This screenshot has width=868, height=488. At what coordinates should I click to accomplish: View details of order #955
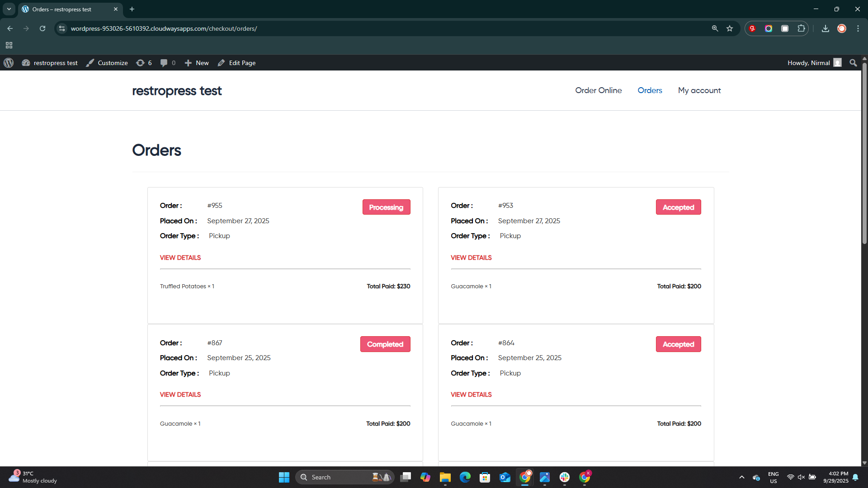pos(180,258)
